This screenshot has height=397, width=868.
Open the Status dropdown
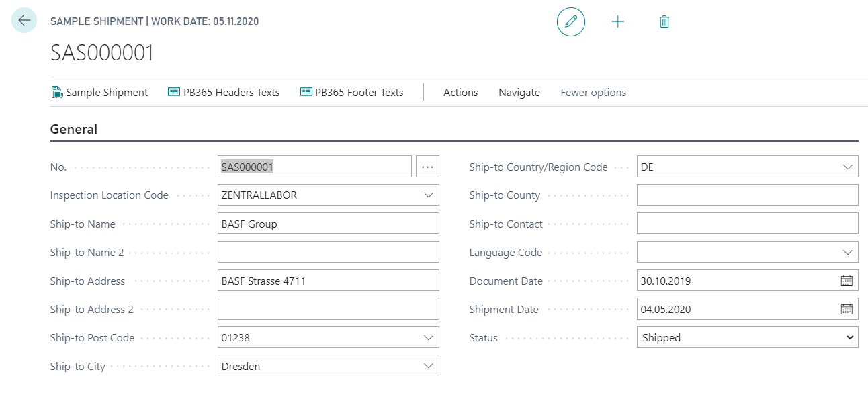point(748,337)
